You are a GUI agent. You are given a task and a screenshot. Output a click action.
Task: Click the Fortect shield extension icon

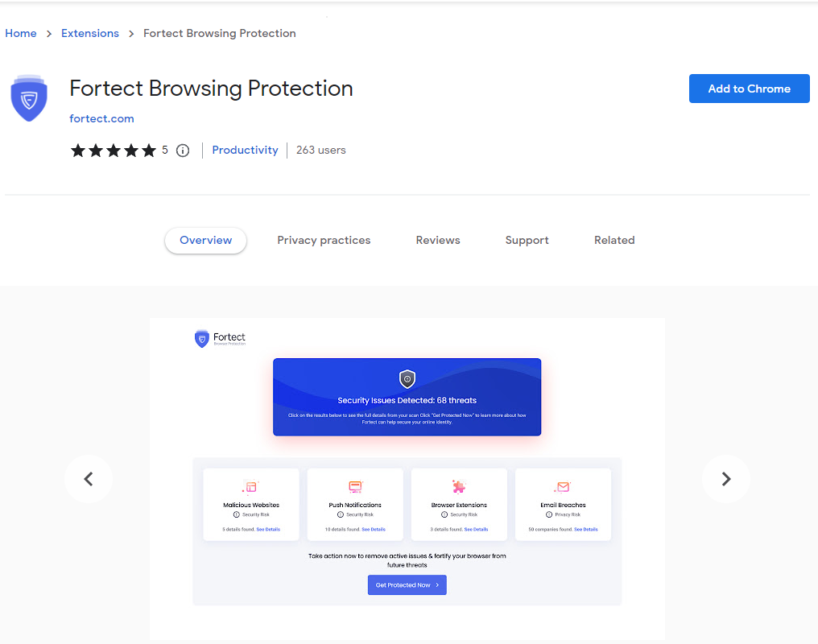pyautogui.click(x=29, y=98)
